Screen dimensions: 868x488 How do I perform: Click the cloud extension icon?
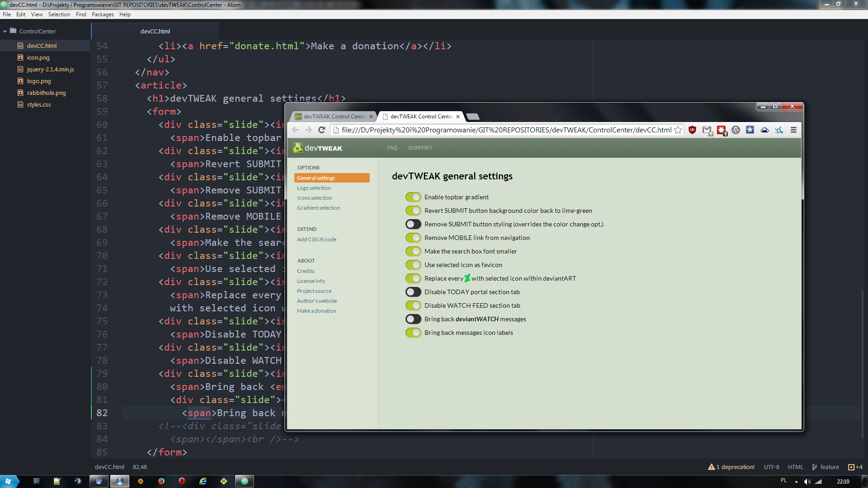pyautogui.click(x=764, y=130)
